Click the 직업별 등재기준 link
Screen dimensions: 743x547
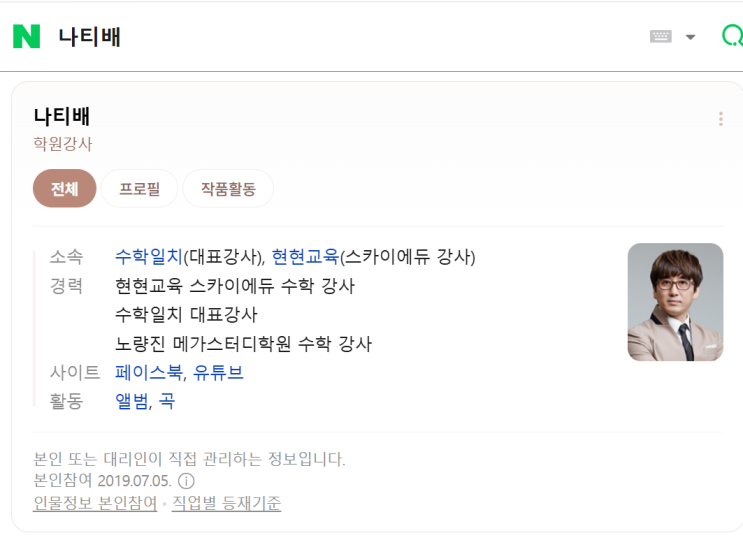(226, 503)
